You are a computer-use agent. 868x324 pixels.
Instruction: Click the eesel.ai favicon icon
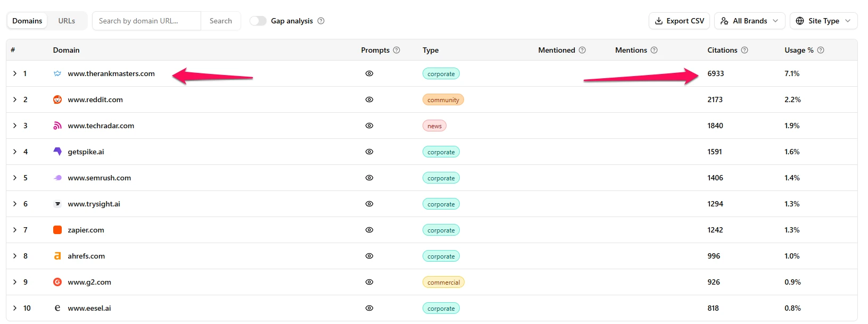pyautogui.click(x=57, y=308)
